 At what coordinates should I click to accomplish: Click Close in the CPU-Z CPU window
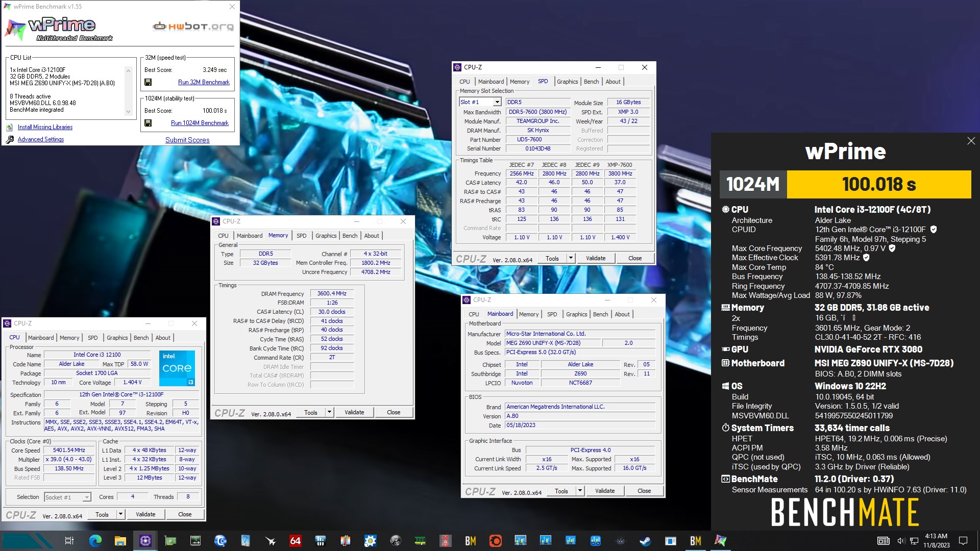(185, 514)
